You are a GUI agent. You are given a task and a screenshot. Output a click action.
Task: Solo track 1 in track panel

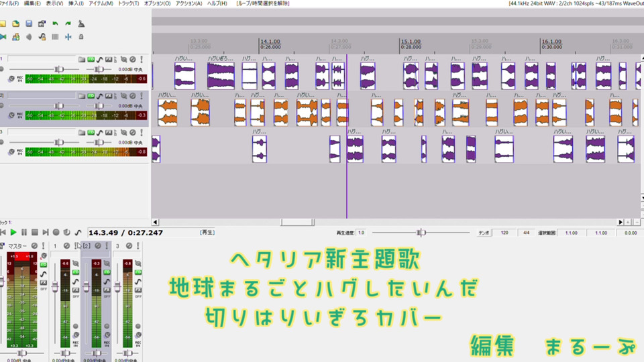coord(142,60)
